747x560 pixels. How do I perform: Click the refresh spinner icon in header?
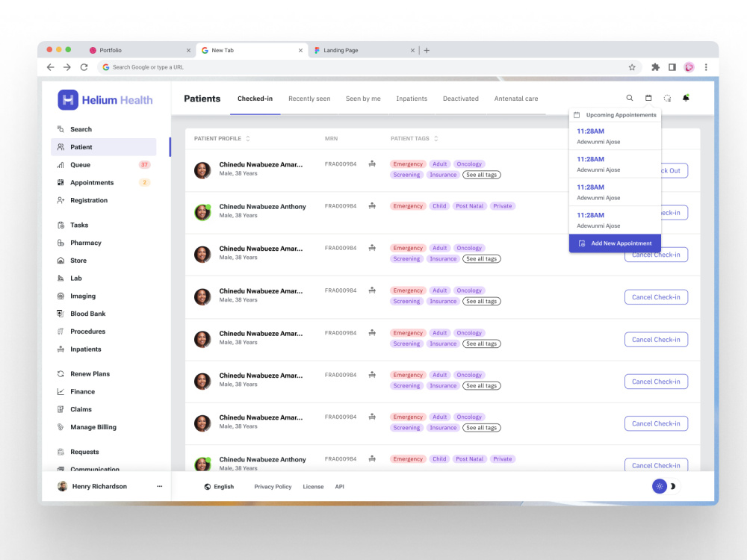point(667,98)
